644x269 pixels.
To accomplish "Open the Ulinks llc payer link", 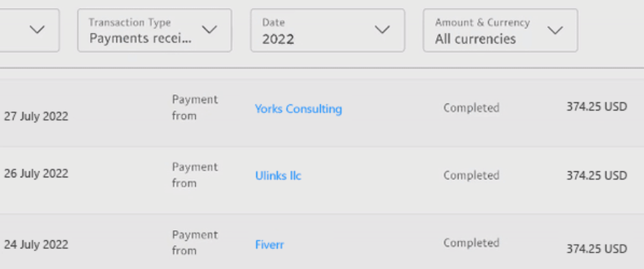I will 278,176.
